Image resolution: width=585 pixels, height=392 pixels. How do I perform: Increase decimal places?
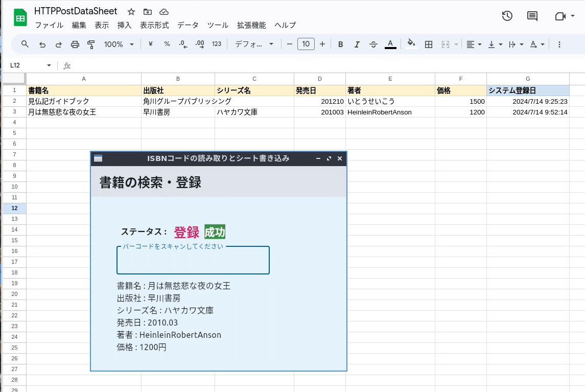tap(200, 44)
